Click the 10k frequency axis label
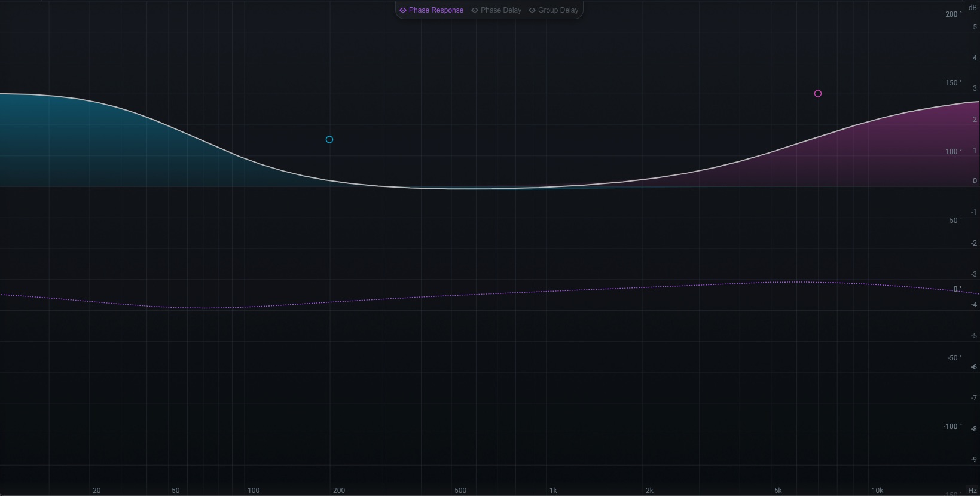The height and width of the screenshot is (496, 980). 877,491
